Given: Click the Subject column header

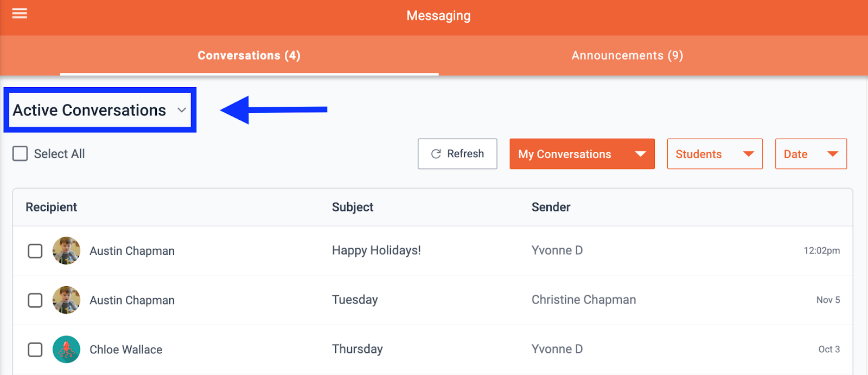Looking at the screenshot, I should tap(353, 207).
